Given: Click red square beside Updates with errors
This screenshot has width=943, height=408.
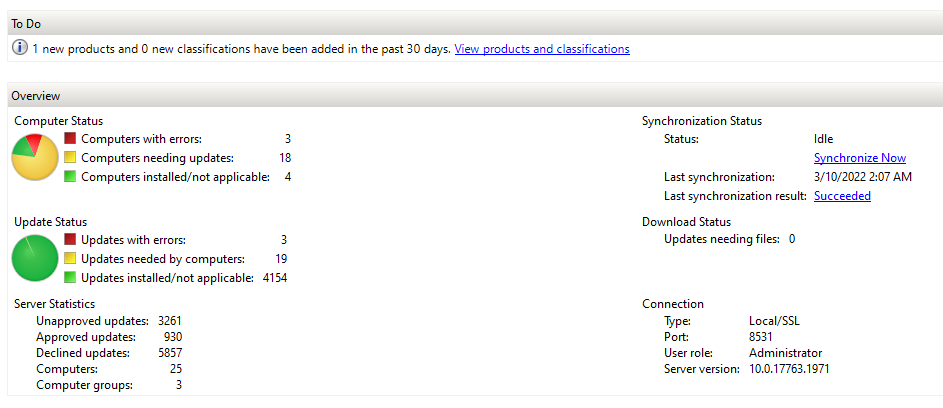Looking at the screenshot, I should (x=70, y=240).
